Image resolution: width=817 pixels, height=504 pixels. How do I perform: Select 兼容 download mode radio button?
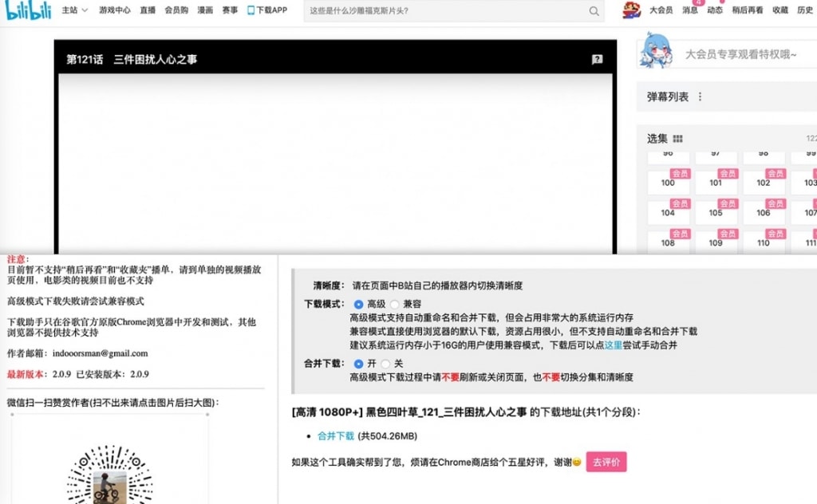394,304
